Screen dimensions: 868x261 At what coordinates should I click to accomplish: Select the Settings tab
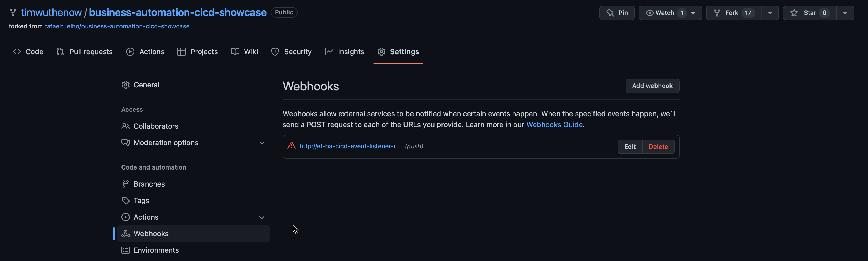[x=398, y=51]
